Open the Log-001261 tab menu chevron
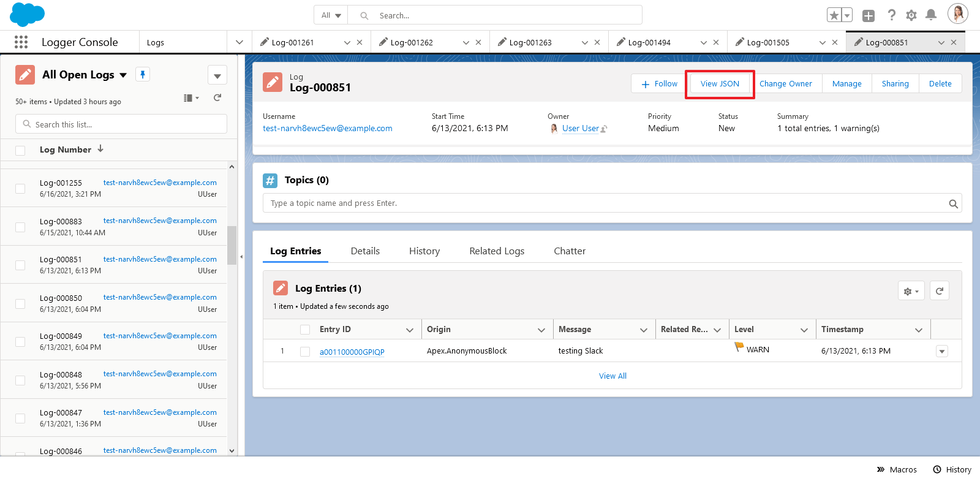Viewport: 980px width, 481px height. (347, 42)
